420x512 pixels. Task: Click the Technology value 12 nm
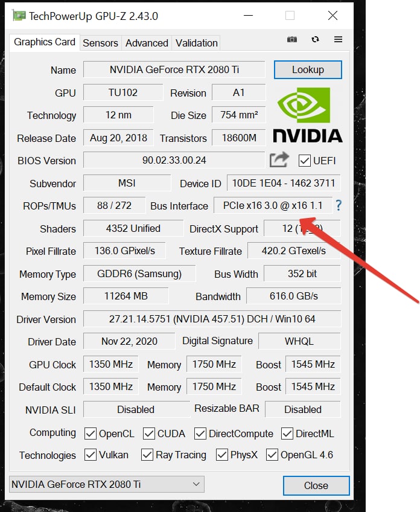tap(118, 115)
